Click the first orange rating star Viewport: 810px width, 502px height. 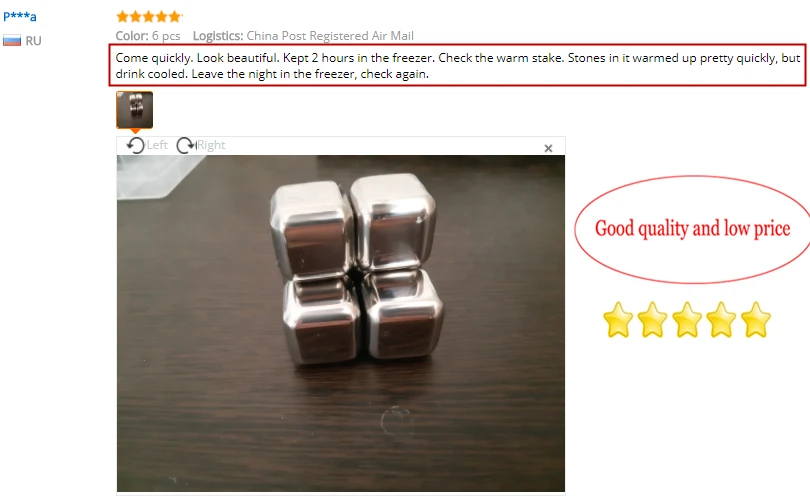coord(122,17)
